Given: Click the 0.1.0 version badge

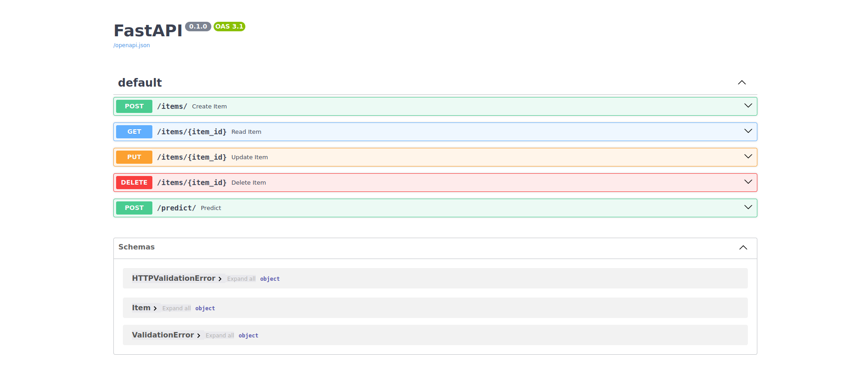Looking at the screenshot, I should 198,26.
